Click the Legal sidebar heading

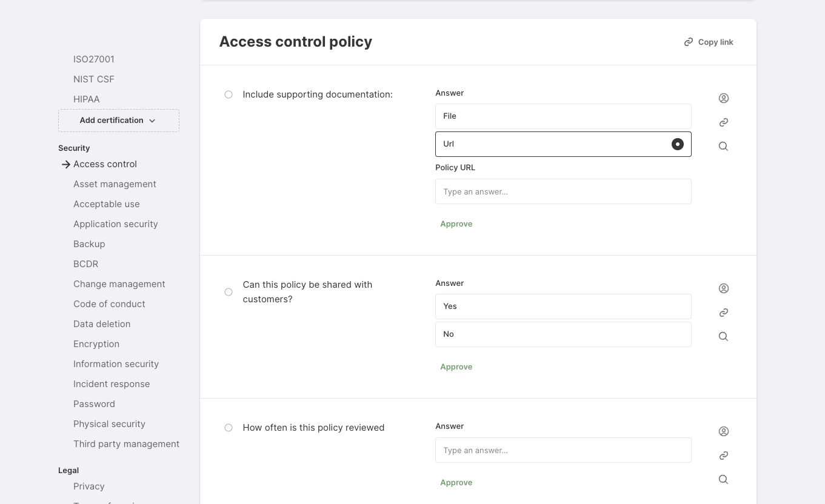(68, 470)
